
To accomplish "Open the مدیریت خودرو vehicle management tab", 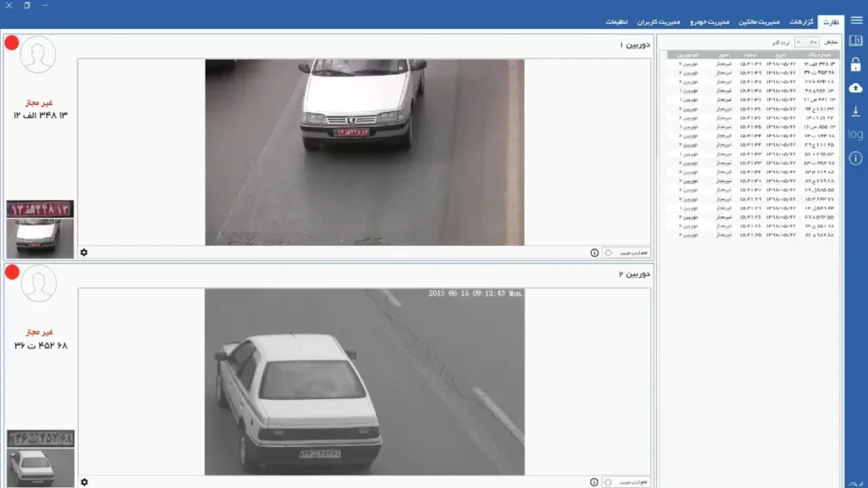I will (x=709, y=21).
